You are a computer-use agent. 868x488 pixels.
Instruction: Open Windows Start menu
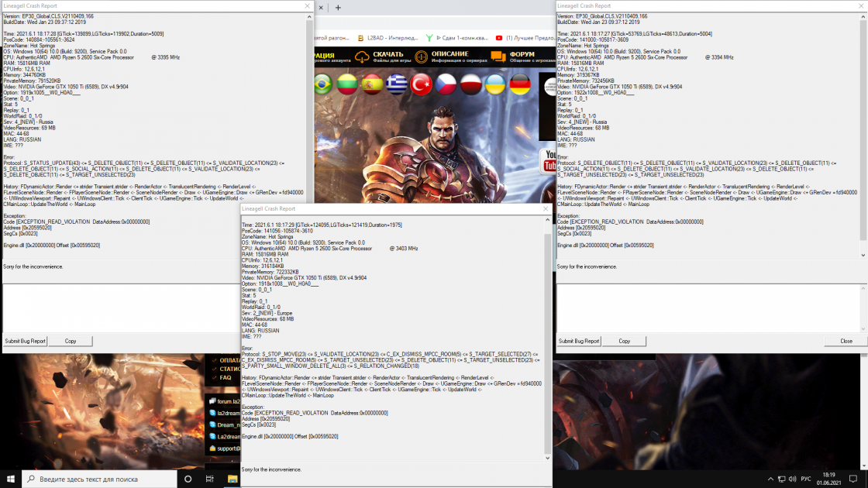(x=10, y=479)
